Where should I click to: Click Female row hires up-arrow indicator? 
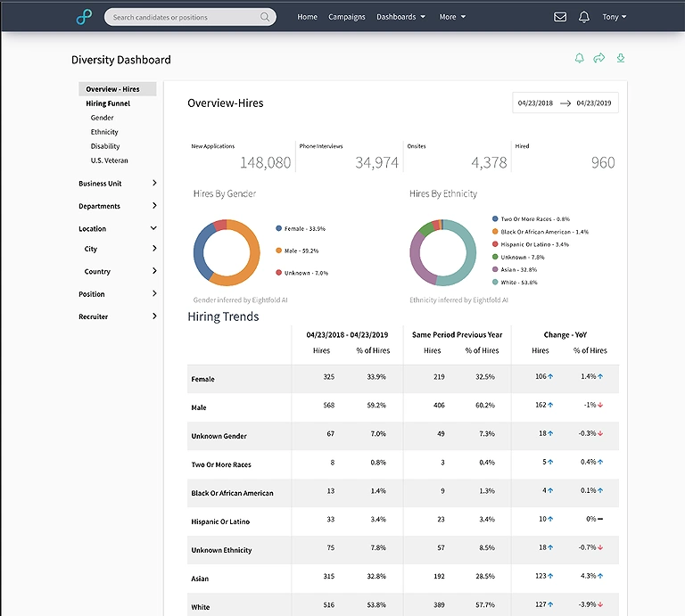[550, 377]
